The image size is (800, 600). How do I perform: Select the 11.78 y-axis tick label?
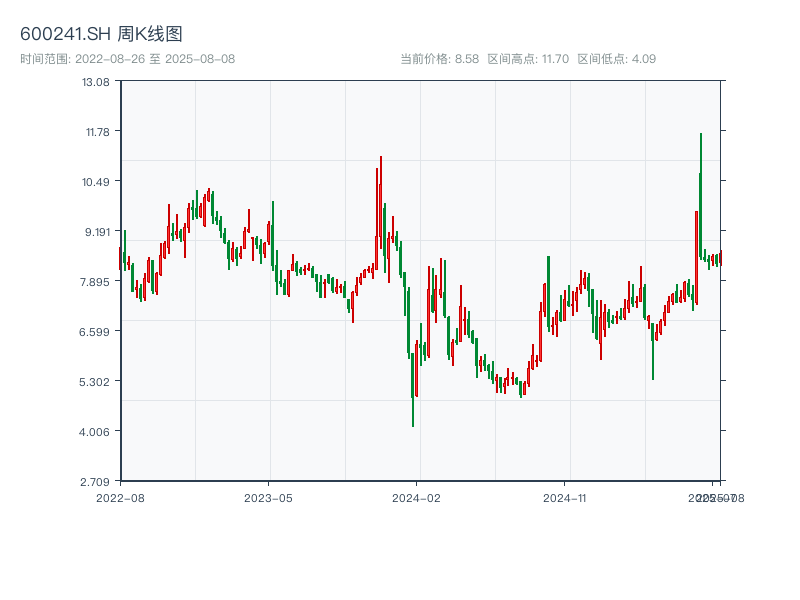96,131
